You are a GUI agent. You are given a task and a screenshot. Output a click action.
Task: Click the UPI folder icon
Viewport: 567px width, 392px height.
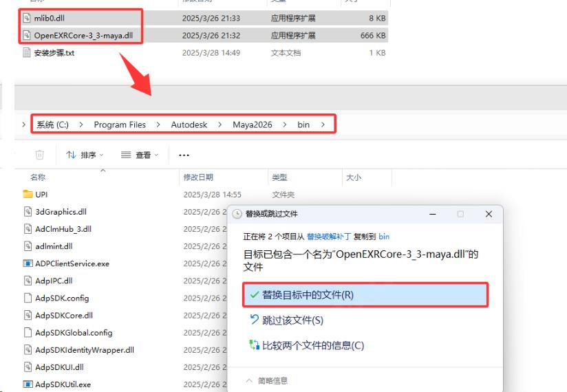pyautogui.click(x=28, y=195)
